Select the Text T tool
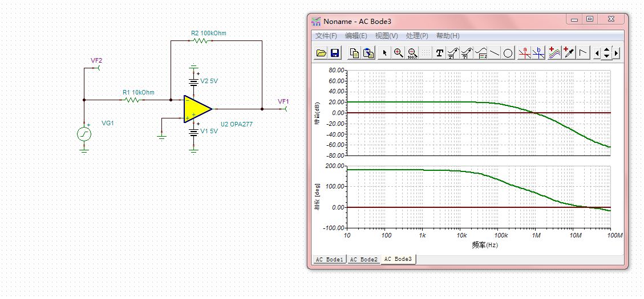Screen dimensions: 644x299 point(439,53)
